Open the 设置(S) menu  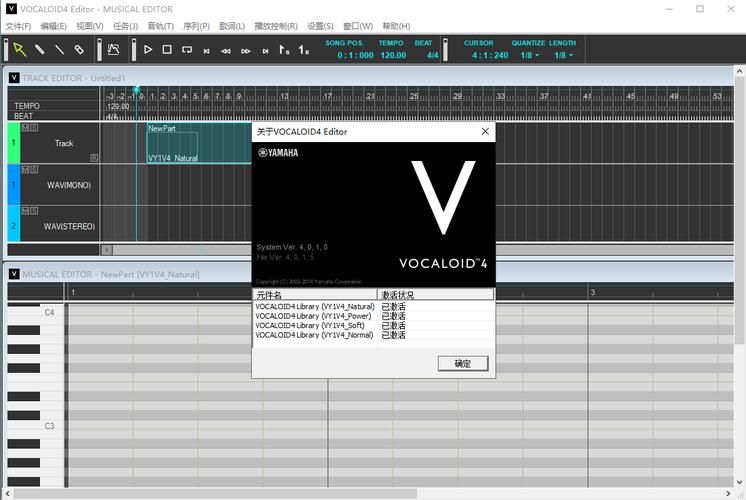pyautogui.click(x=320, y=26)
